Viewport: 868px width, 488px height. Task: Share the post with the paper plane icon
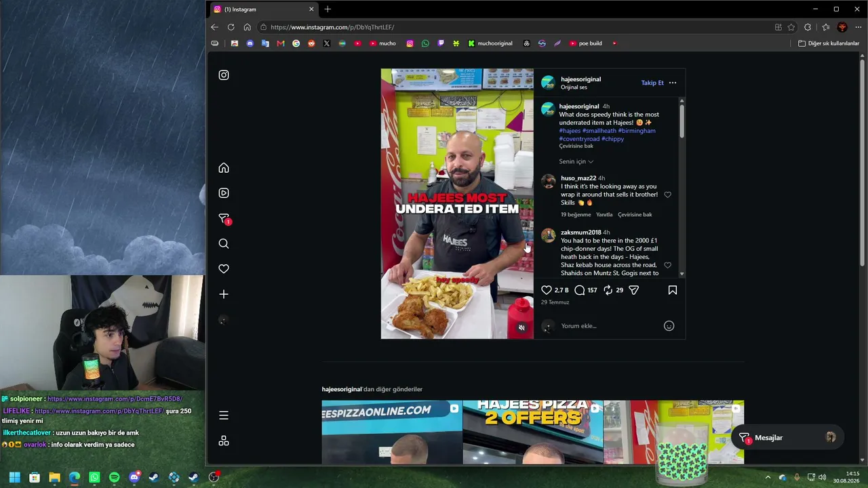point(634,290)
